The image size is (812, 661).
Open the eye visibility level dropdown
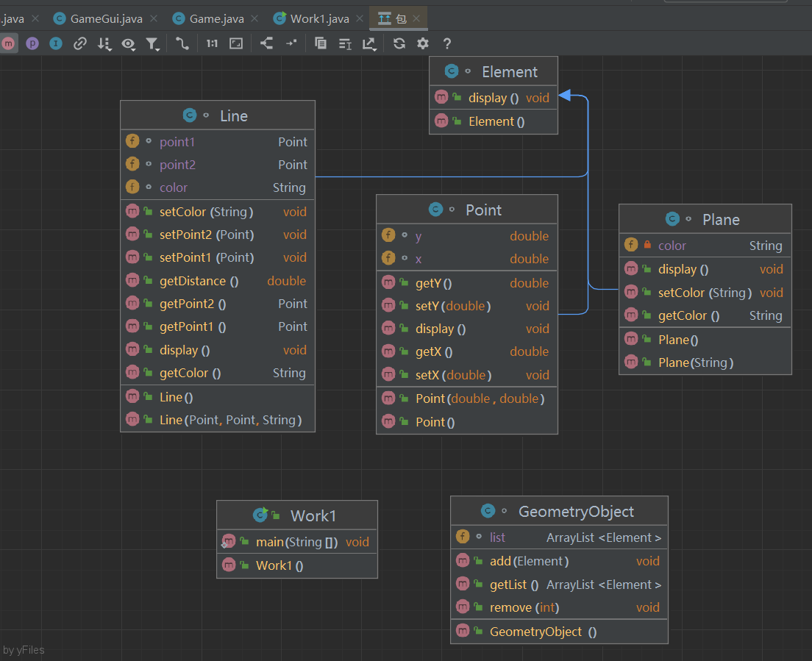pos(128,44)
